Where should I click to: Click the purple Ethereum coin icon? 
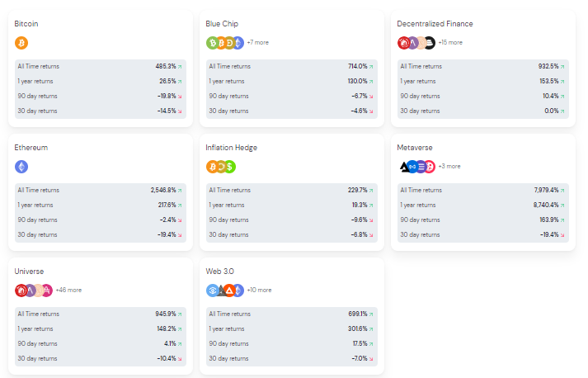[21, 167]
